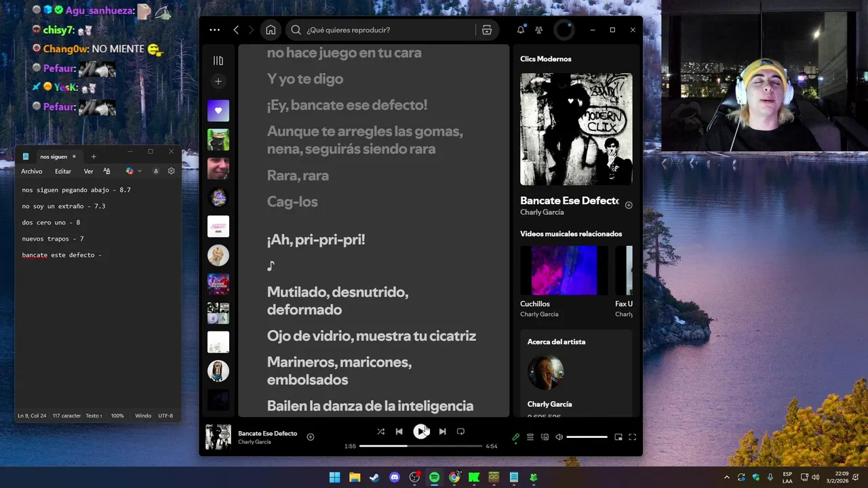This screenshot has width=868, height=488.
Task: Click the play button
Action: pyautogui.click(x=421, y=431)
